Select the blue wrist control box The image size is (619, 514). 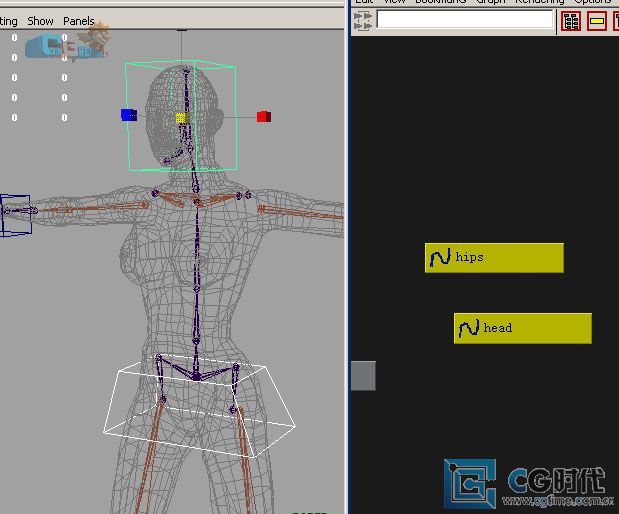tap(15, 216)
